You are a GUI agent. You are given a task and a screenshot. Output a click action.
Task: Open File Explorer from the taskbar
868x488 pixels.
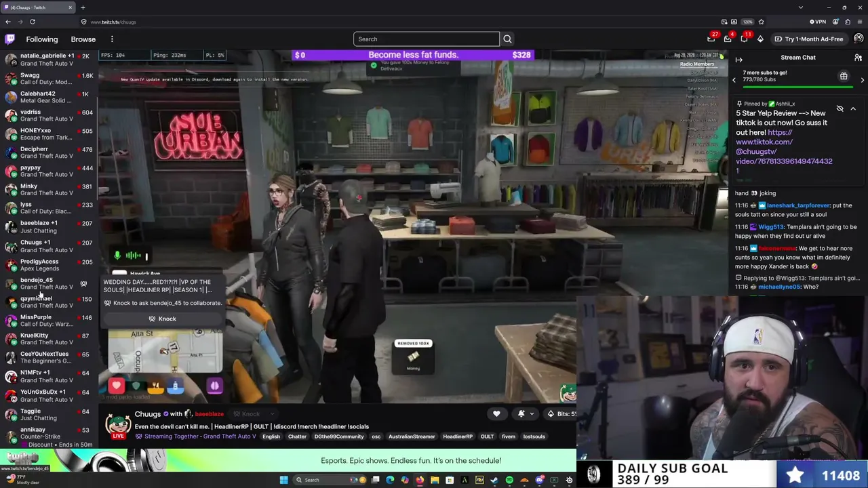coord(435,480)
